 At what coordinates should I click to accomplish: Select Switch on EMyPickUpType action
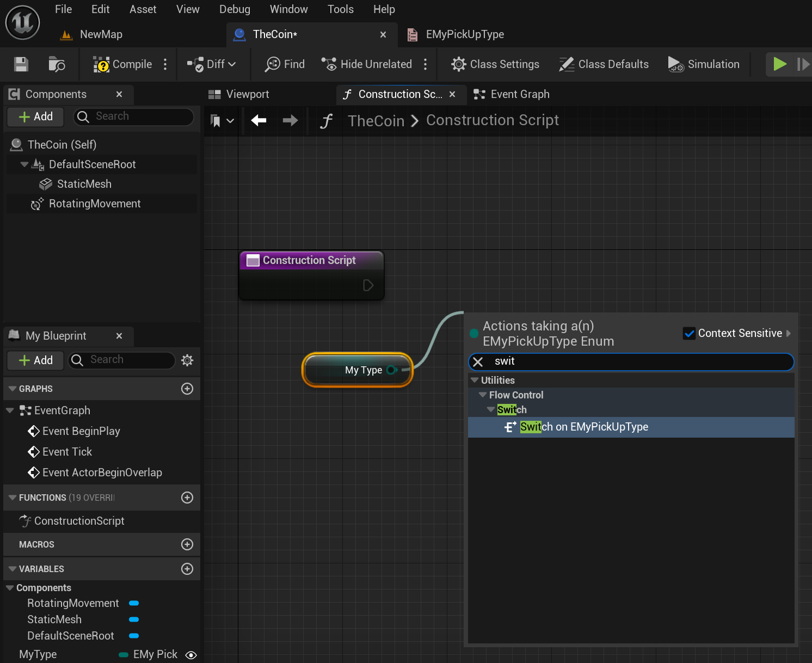click(x=631, y=427)
